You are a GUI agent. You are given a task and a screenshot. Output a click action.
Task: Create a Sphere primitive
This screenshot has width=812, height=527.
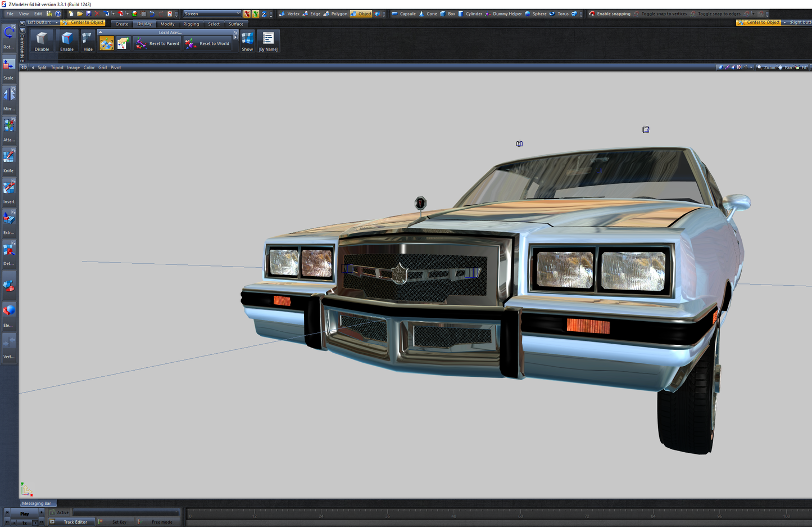[536, 13]
